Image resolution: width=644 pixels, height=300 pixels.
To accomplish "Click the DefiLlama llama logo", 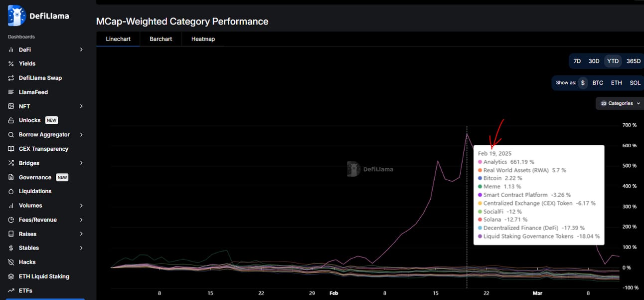I will pos(17,15).
